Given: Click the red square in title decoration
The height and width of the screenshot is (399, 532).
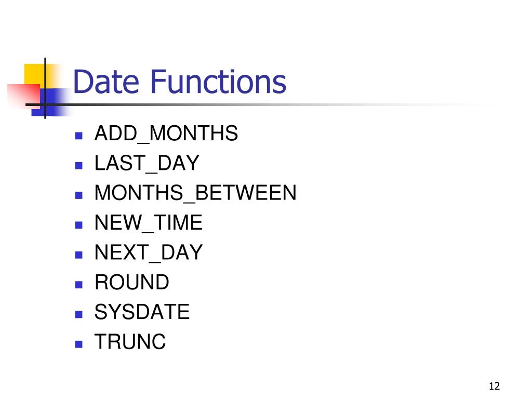Looking at the screenshot, I should (24, 96).
